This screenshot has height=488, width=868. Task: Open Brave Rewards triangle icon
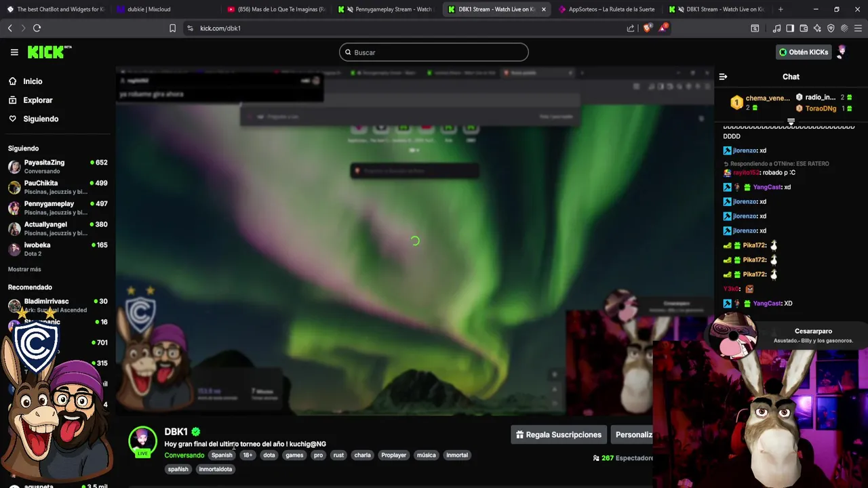pos(663,28)
